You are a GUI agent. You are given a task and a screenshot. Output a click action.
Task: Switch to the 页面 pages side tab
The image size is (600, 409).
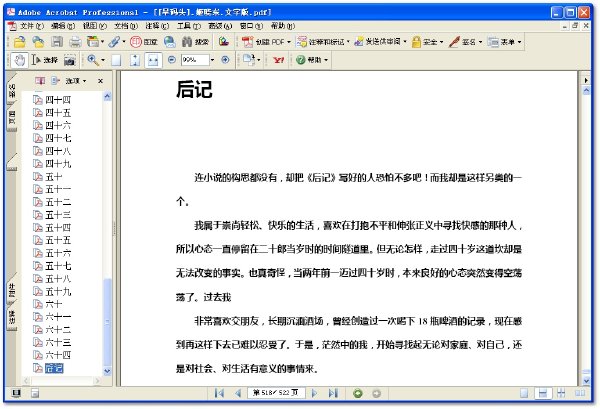pos(12,118)
